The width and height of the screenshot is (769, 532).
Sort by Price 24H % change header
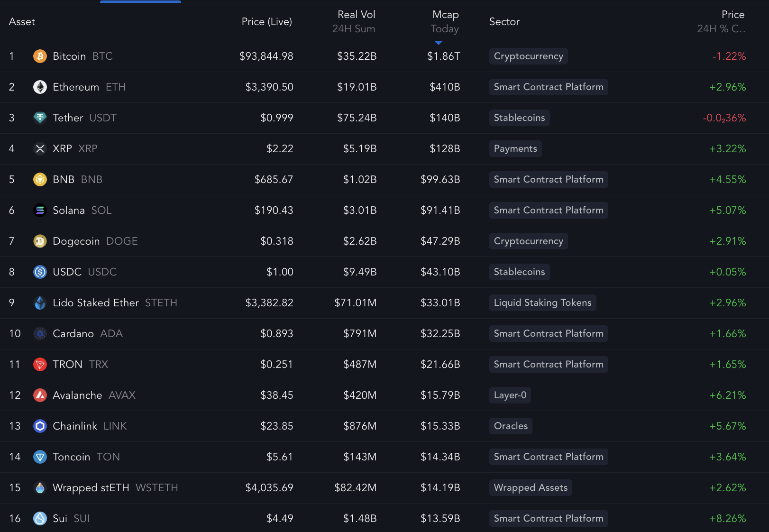[722, 22]
